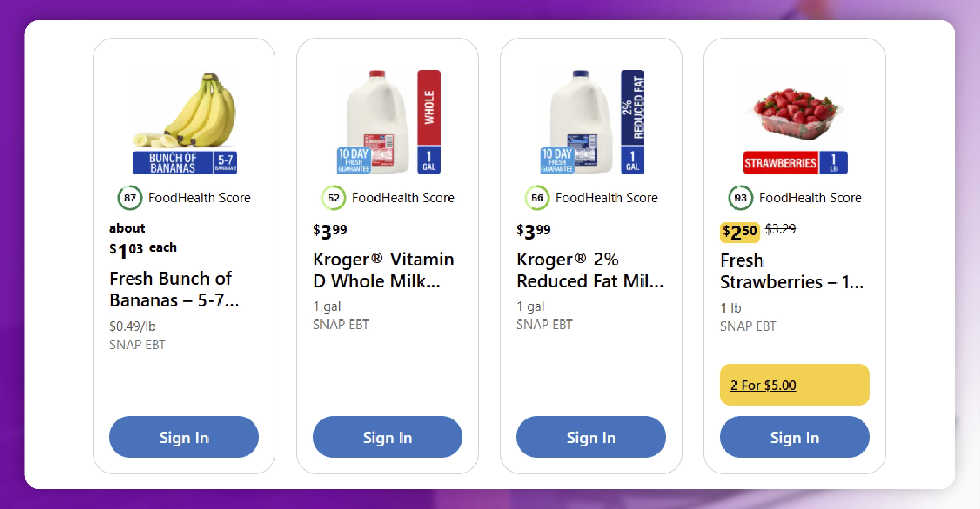Click the SNAP EBT label under strawberries
This screenshot has width=980, height=509.
click(x=748, y=326)
